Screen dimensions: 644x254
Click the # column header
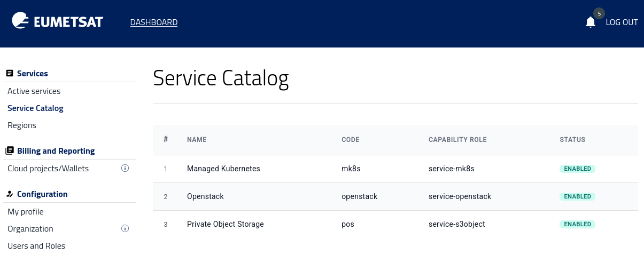click(x=166, y=139)
